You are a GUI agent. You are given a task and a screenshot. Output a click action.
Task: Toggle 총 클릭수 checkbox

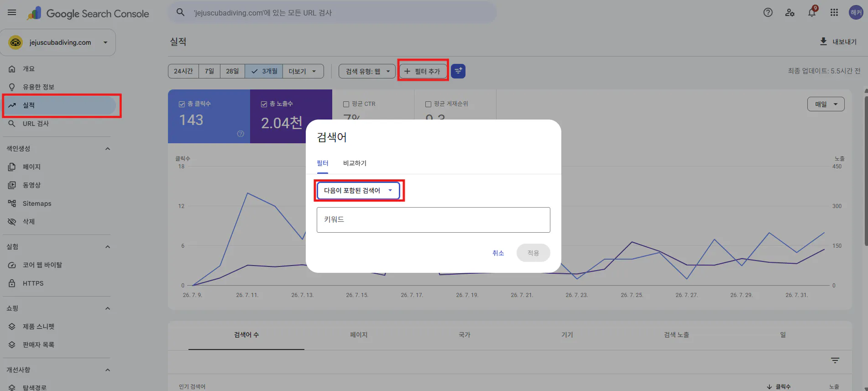182,104
